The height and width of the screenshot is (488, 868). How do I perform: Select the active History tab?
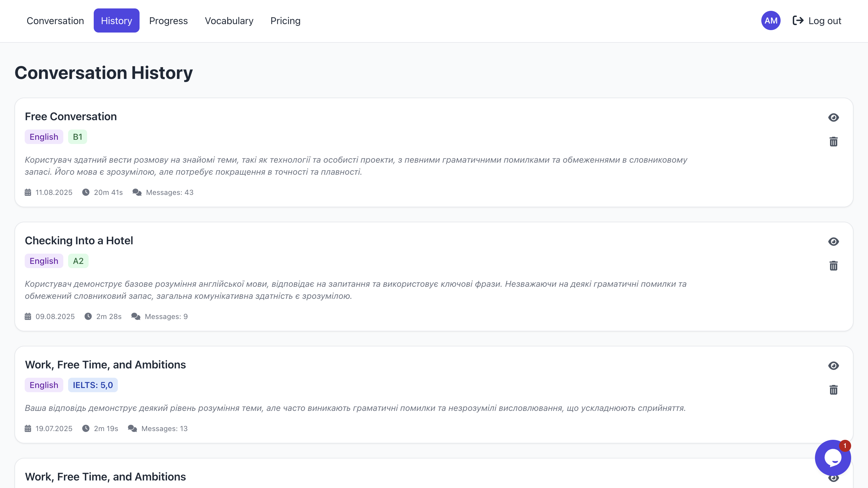[116, 20]
